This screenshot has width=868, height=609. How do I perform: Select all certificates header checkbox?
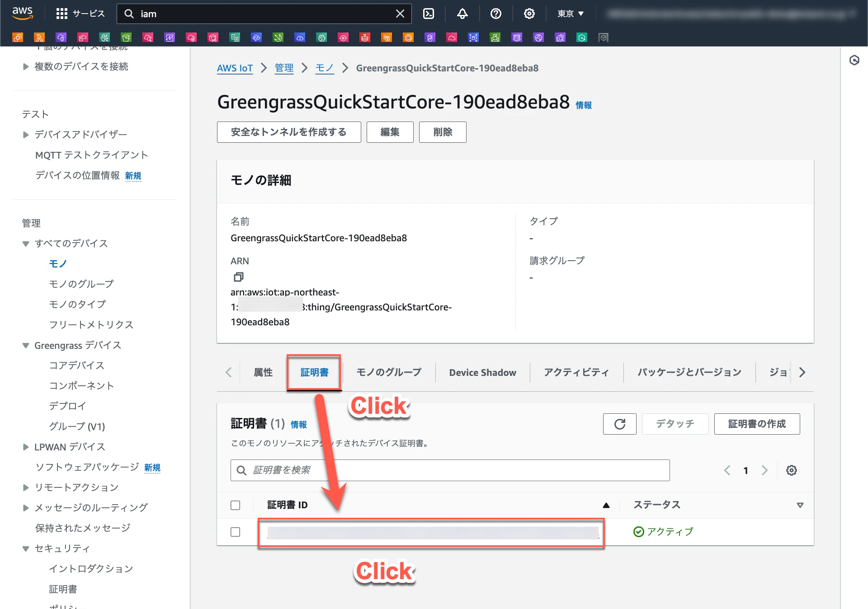(236, 505)
